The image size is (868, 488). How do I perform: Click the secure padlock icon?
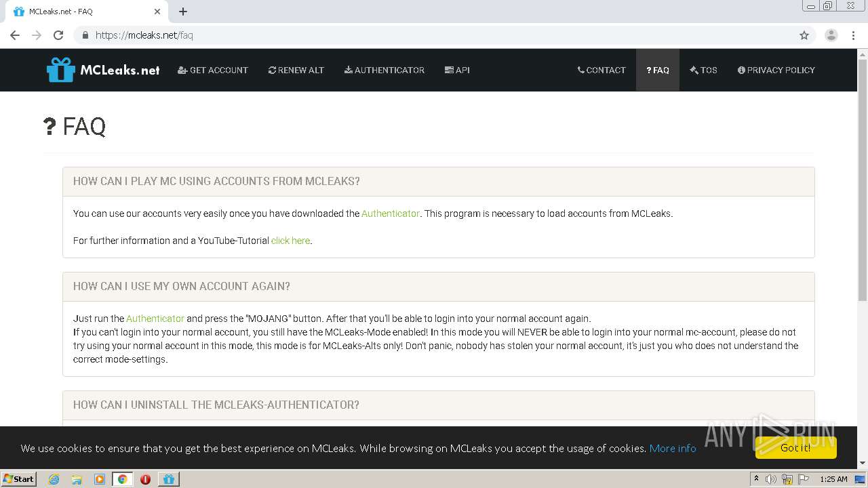pos(85,35)
